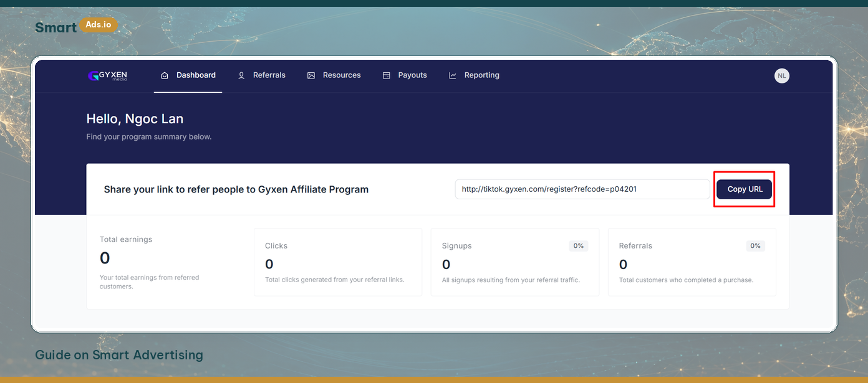Click the Smart logo text
The height and width of the screenshot is (383, 868).
[x=56, y=27]
